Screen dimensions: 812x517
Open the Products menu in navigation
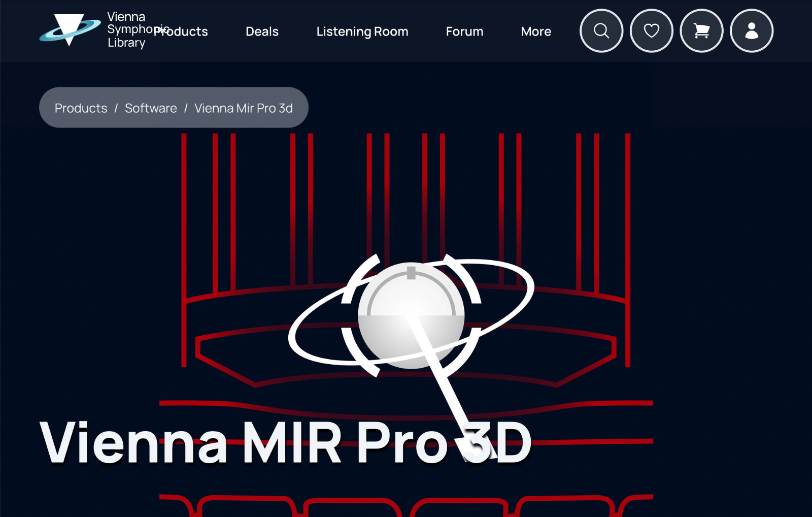tap(181, 31)
